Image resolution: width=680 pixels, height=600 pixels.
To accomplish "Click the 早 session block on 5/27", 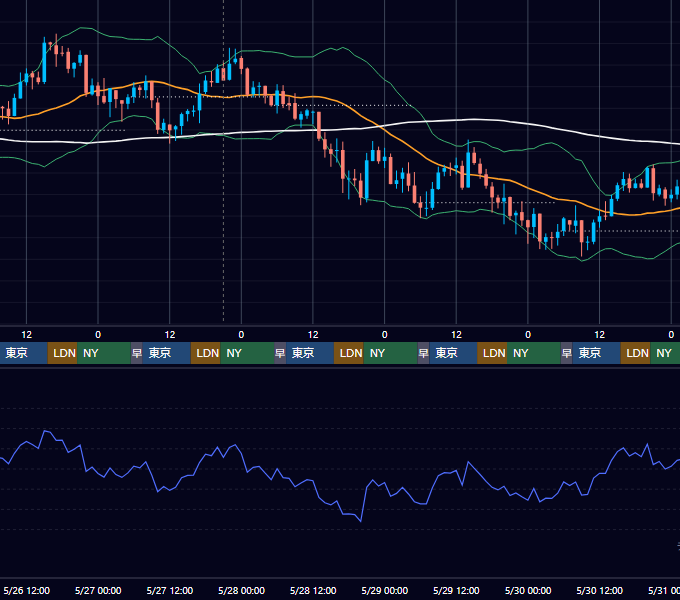I will (x=137, y=353).
